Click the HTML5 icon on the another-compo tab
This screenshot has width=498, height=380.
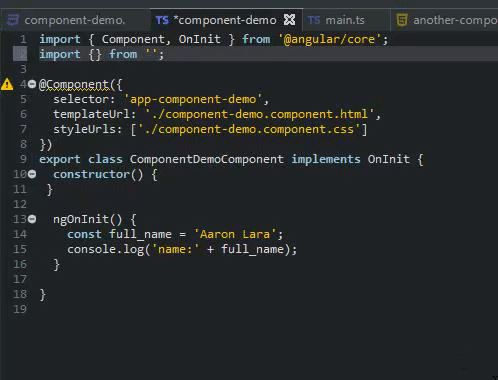pyautogui.click(x=402, y=20)
